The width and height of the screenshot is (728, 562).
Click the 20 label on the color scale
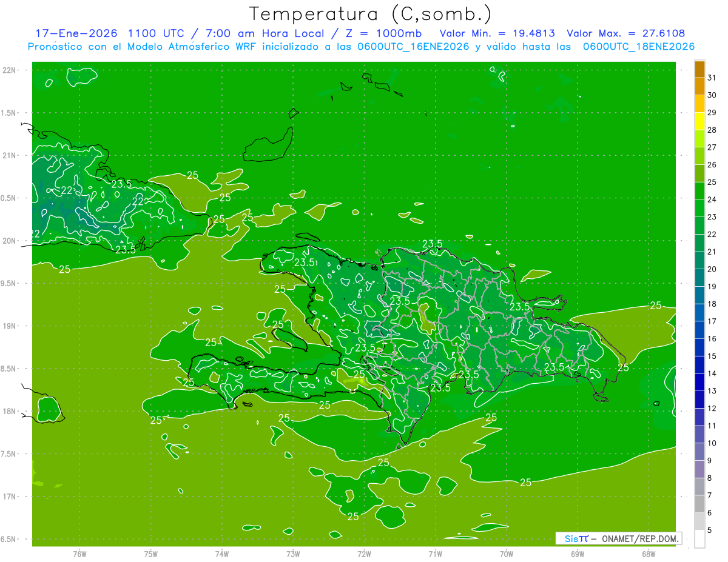(x=712, y=269)
